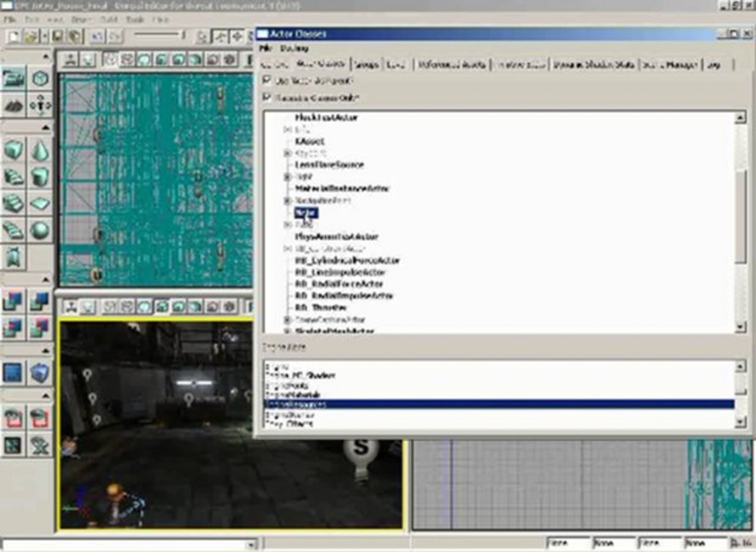This screenshot has height=552, width=756.
Task: Click the CSG Add brush icon
Action: (13, 301)
